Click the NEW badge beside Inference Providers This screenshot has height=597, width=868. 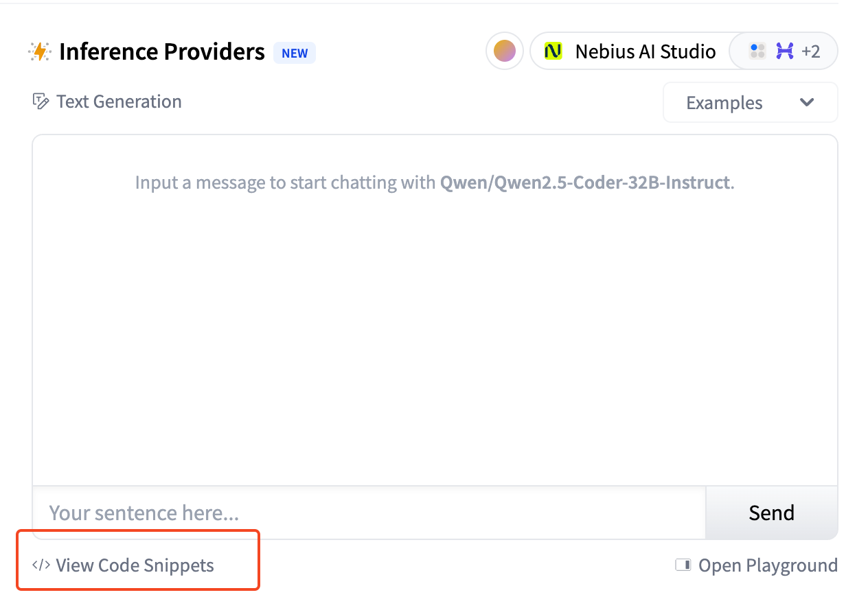(295, 53)
